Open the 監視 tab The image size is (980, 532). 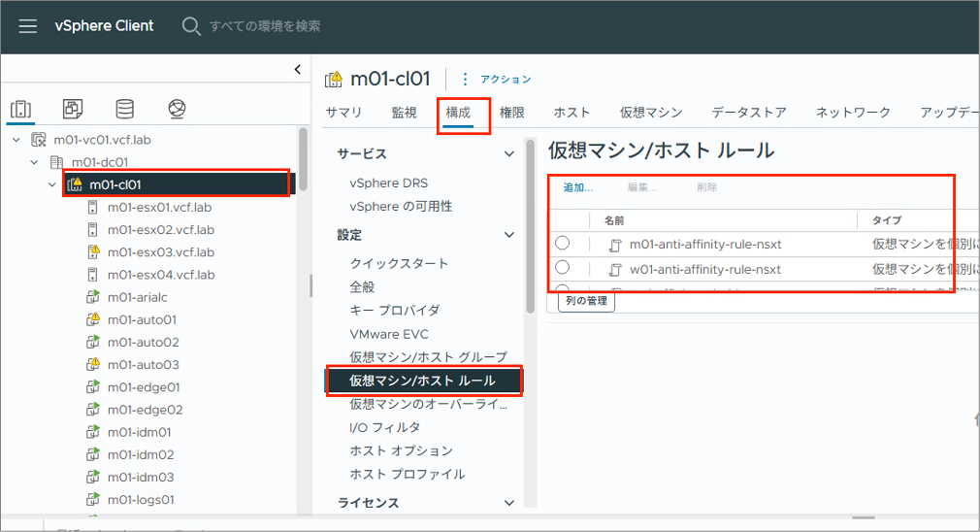pyautogui.click(x=405, y=113)
